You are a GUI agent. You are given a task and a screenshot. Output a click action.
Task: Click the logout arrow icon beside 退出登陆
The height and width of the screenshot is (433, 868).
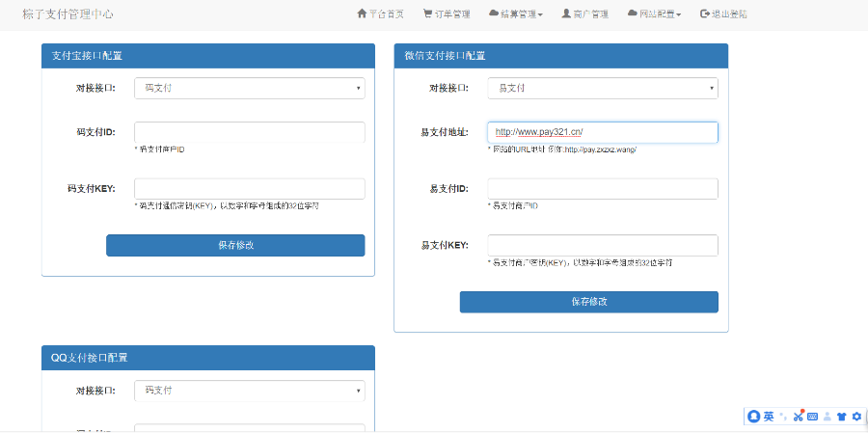tap(705, 14)
